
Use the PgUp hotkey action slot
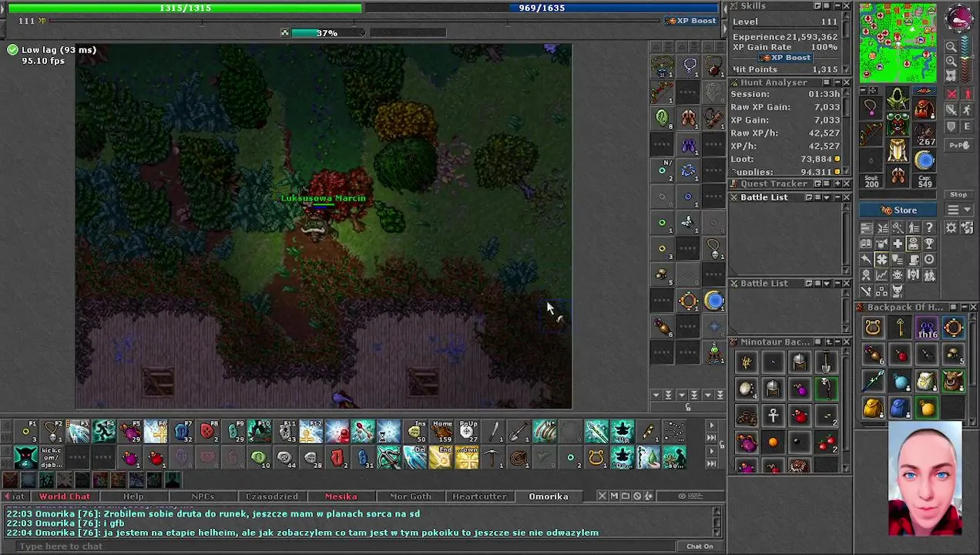[x=467, y=431]
